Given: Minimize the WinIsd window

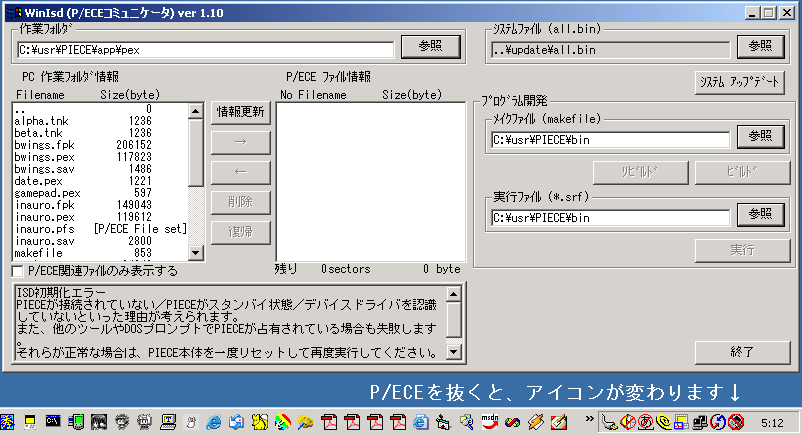Looking at the screenshot, I should point(752,13).
